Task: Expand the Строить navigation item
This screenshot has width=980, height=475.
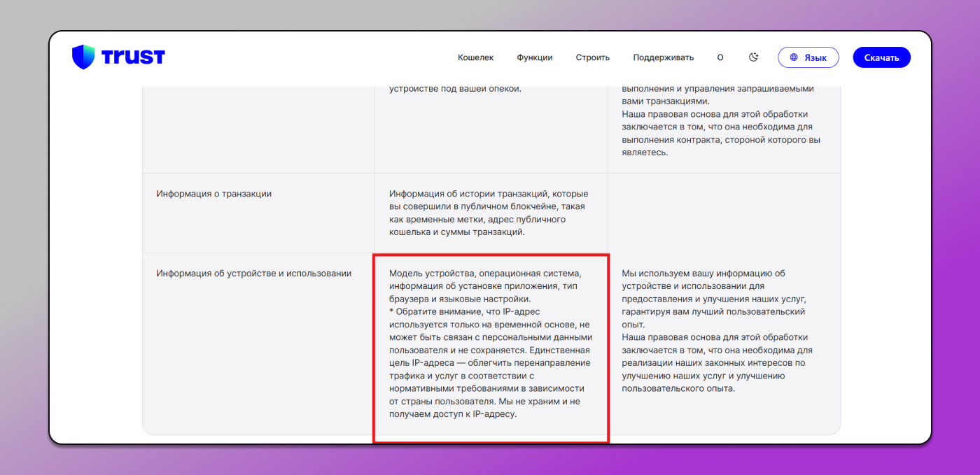Action: tap(592, 57)
